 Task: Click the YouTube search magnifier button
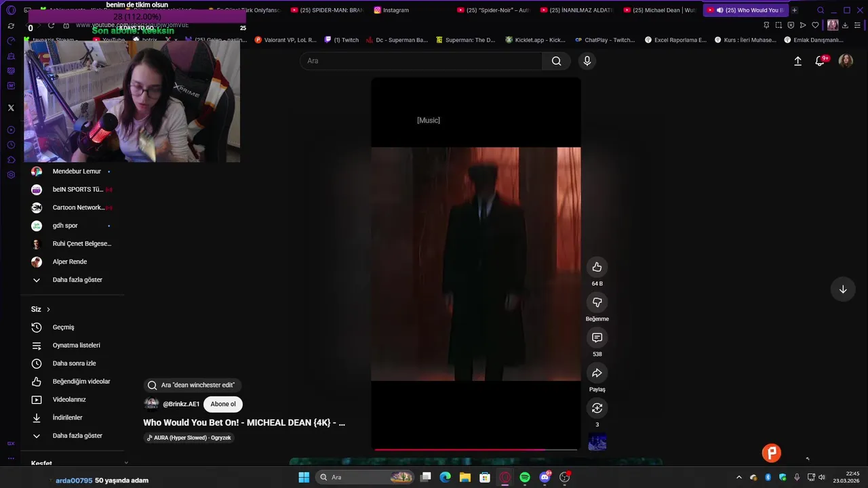pyautogui.click(x=556, y=61)
